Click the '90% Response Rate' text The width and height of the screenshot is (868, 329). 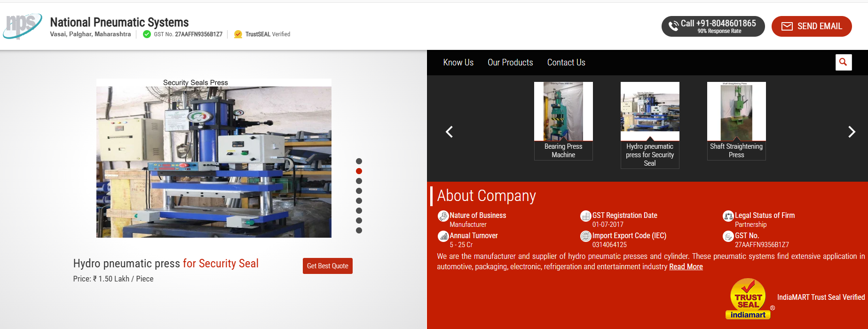(x=719, y=31)
